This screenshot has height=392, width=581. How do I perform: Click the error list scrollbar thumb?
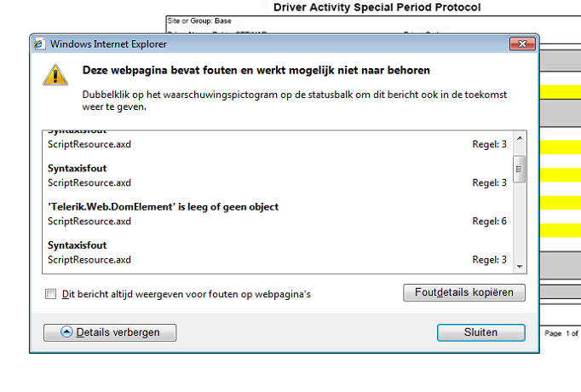tap(520, 169)
